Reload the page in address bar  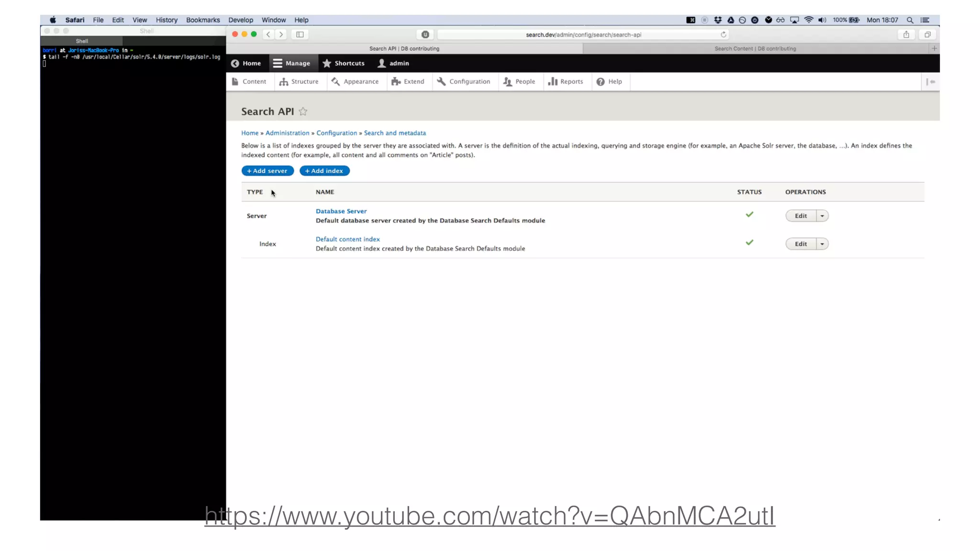[x=724, y=34]
